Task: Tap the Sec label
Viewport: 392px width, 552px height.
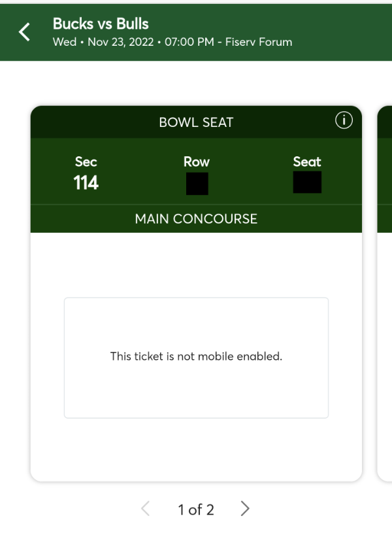Action: tap(86, 162)
